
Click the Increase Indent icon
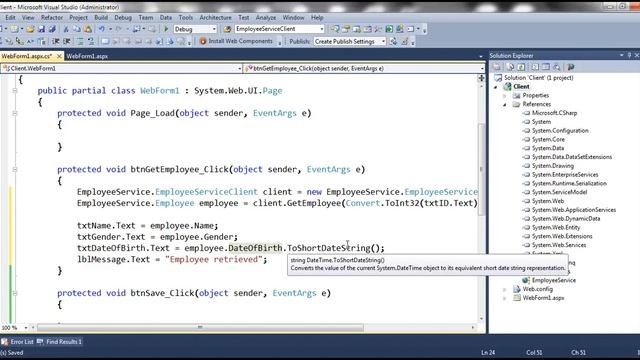[67, 41]
